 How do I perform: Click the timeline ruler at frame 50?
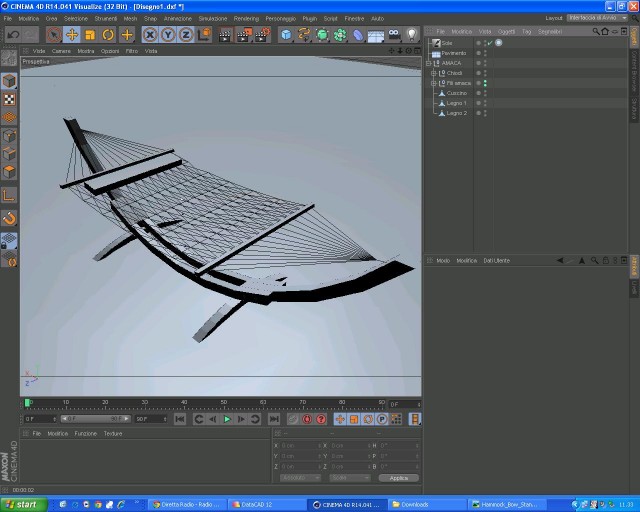pos(224,404)
